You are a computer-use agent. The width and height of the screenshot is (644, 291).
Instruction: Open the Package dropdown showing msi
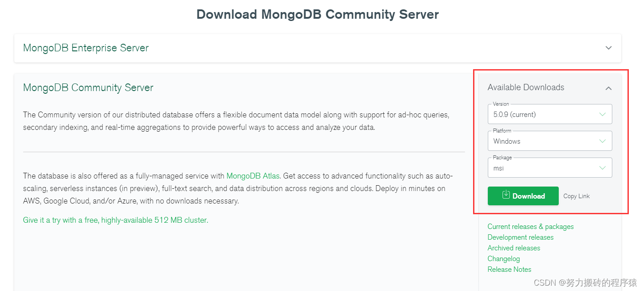click(x=544, y=168)
